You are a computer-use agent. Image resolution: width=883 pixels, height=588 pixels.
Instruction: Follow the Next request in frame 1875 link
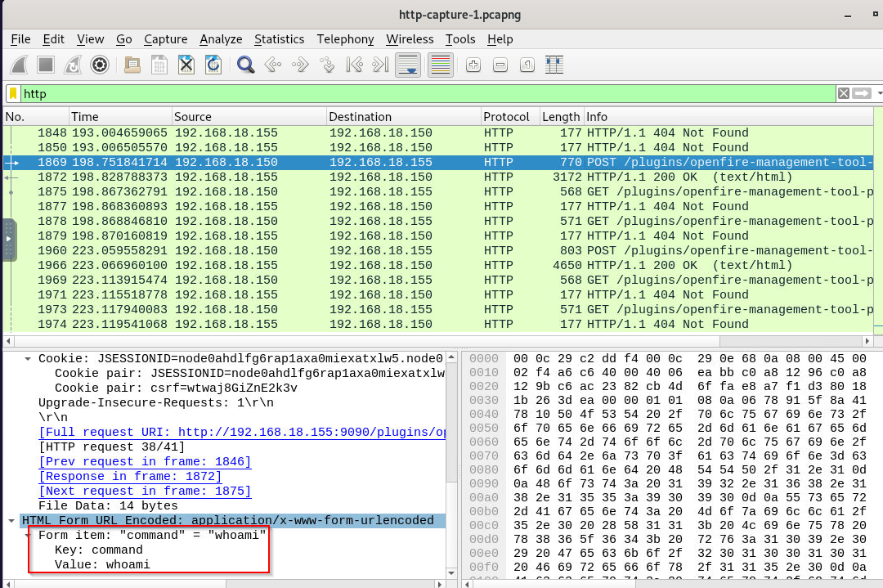click(145, 491)
